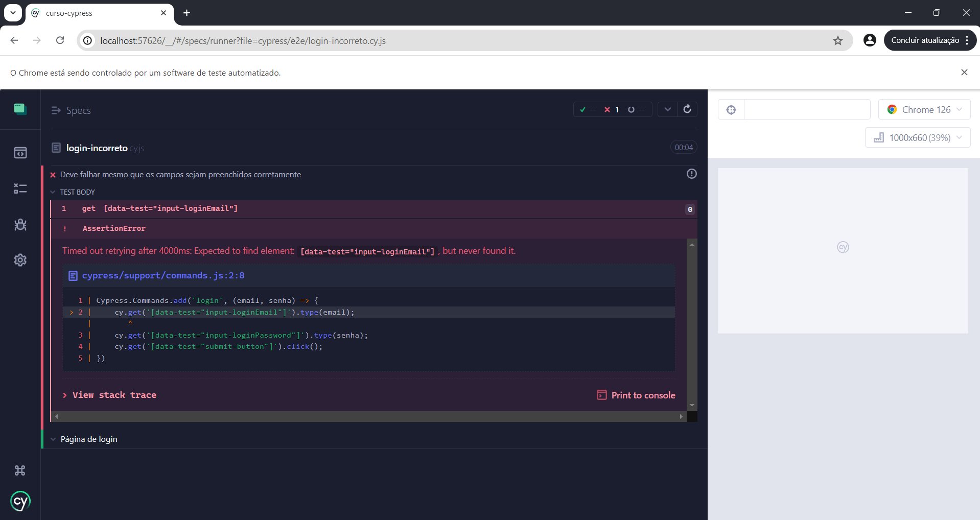Open the Cypress app logo at sidebar top
The height and width of the screenshot is (520, 980).
pyautogui.click(x=20, y=109)
